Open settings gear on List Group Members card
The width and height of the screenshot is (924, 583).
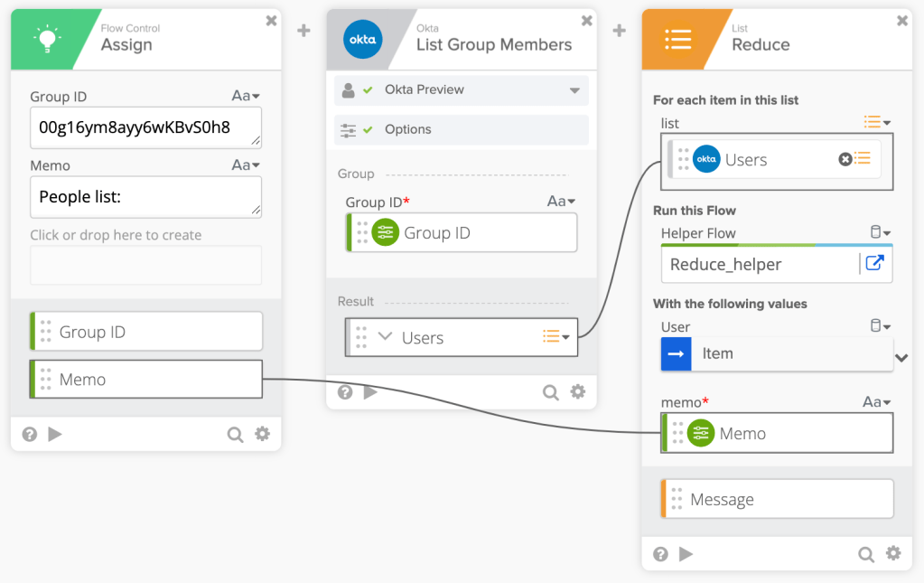coord(578,392)
